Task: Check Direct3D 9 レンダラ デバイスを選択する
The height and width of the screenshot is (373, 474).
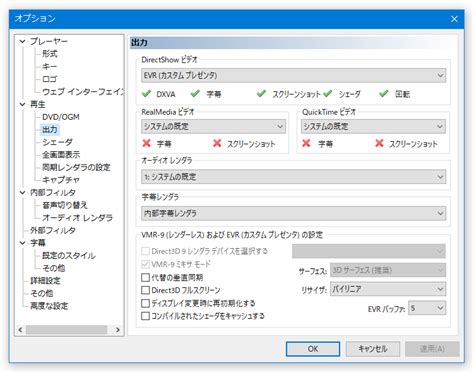Action: click(x=145, y=251)
